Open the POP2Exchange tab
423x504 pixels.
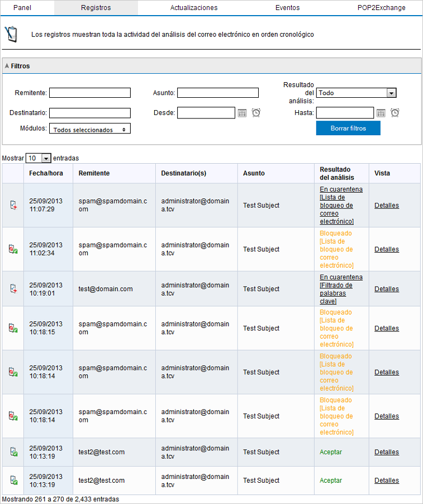click(382, 8)
